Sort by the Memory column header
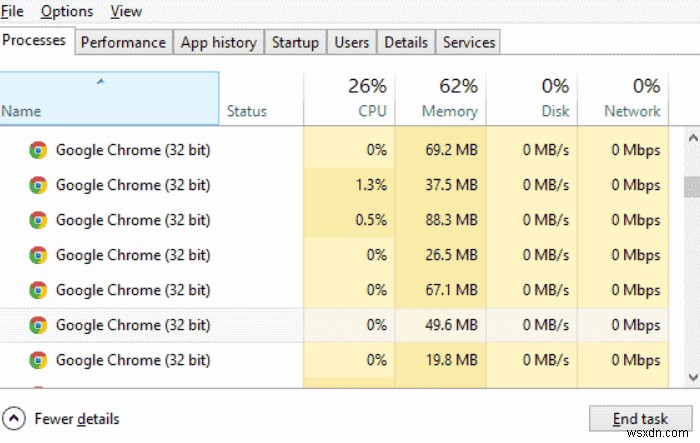 (441, 98)
